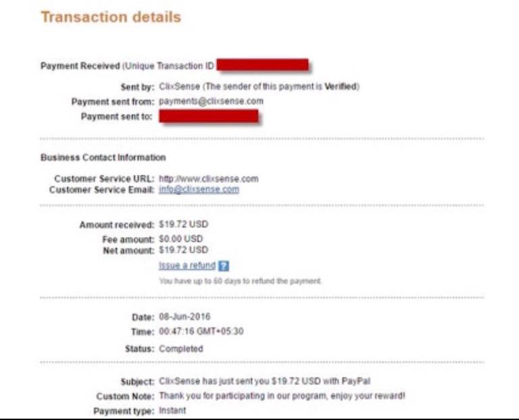Click the time 00:47:16 GMT+05:30
Screen dimensions: 519x420
[200, 332]
